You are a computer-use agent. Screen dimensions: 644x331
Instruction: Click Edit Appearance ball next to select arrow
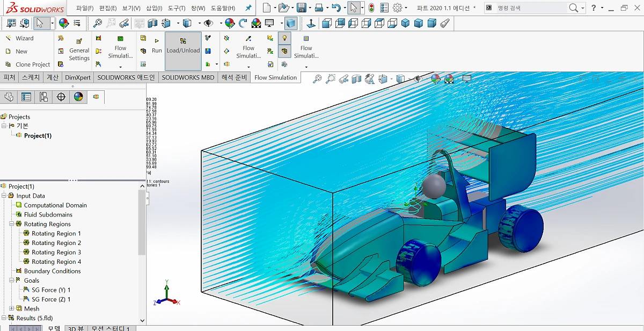(63, 23)
